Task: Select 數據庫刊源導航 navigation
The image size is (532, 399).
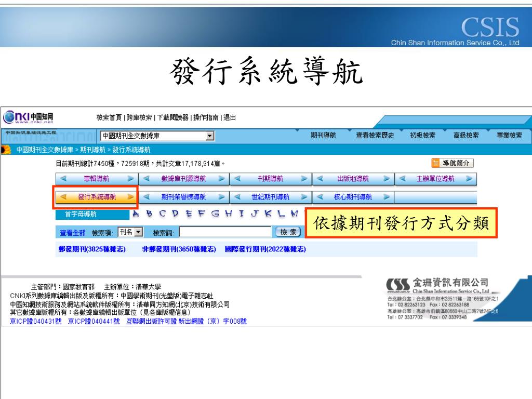Action: (x=183, y=179)
